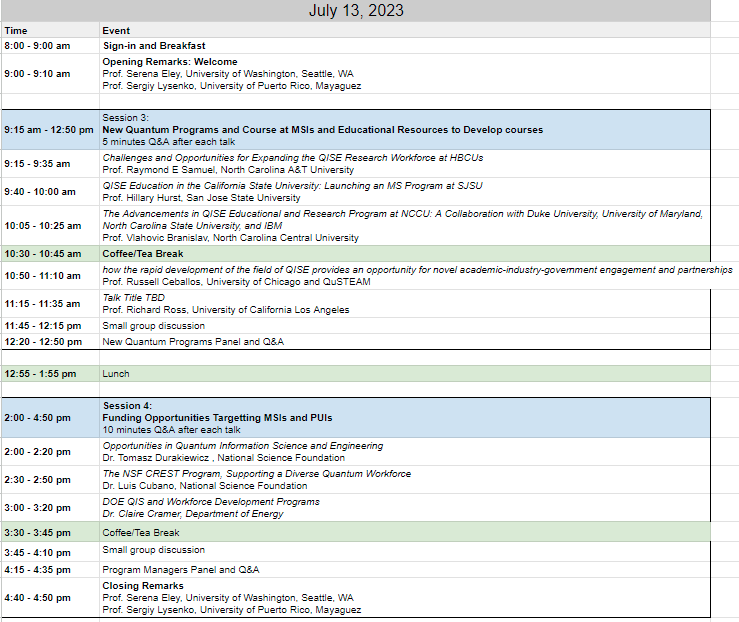The height and width of the screenshot is (622, 739).
Task: Select the '3:45 - 4:10 pm' time cell
Action: (50, 552)
